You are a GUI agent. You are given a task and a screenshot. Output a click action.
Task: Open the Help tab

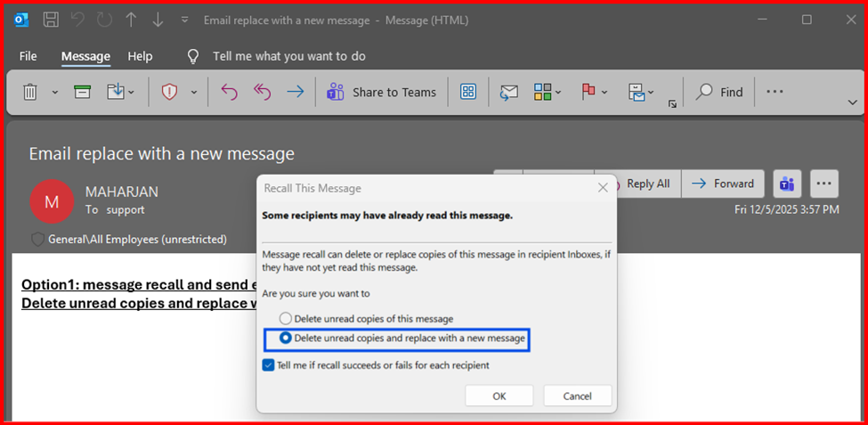tap(140, 56)
